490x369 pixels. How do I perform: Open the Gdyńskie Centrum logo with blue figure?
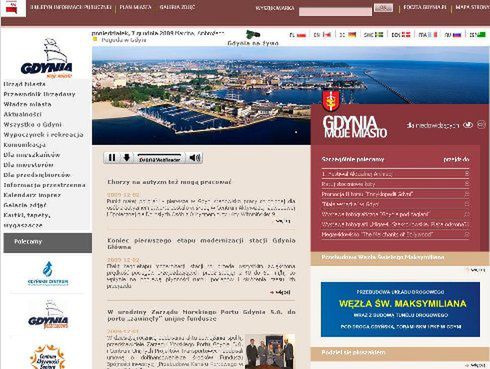pyautogui.click(x=48, y=273)
